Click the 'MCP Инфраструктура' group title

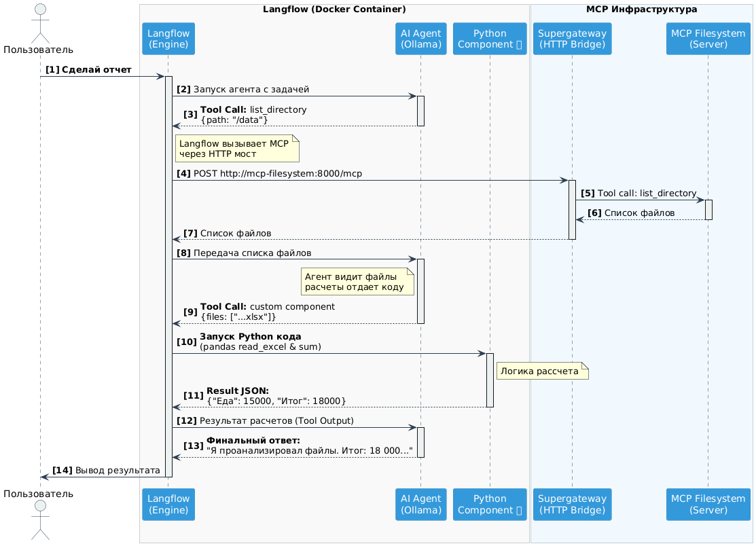(641, 10)
